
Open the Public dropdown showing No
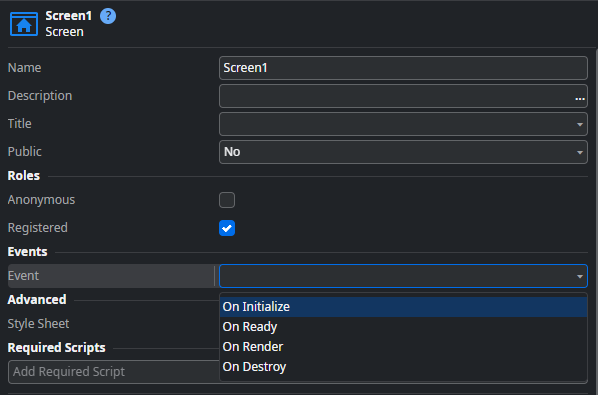click(x=403, y=152)
